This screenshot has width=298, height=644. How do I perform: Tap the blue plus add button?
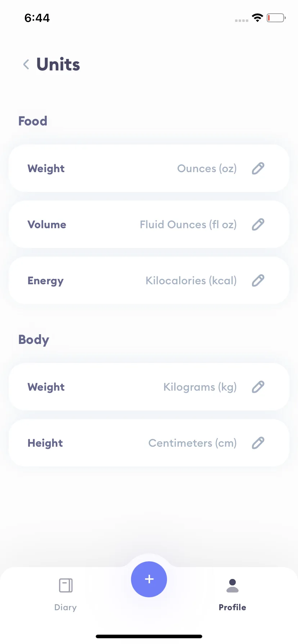tap(149, 579)
